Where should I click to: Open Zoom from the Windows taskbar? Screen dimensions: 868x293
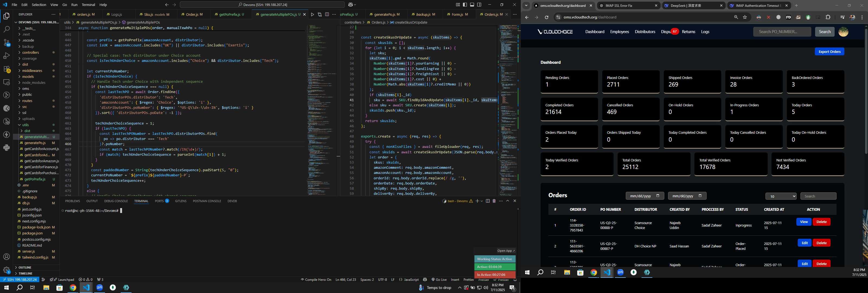tap(99, 288)
